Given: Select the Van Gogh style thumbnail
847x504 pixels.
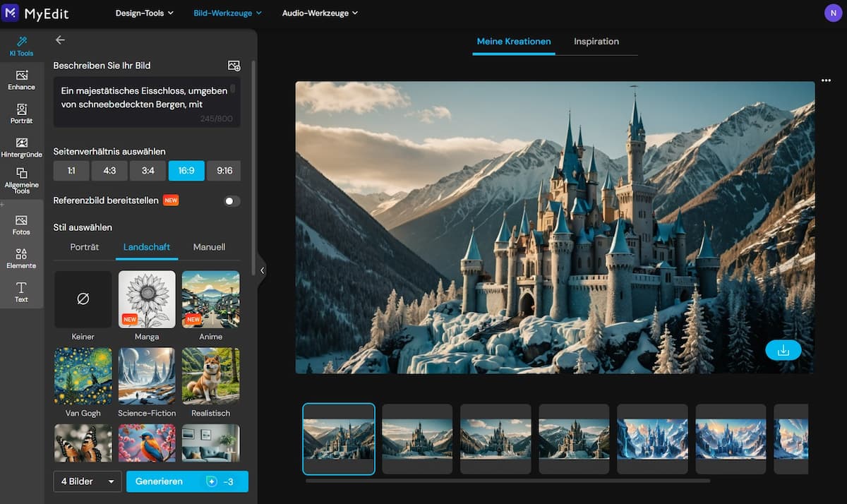Looking at the screenshot, I should point(83,376).
